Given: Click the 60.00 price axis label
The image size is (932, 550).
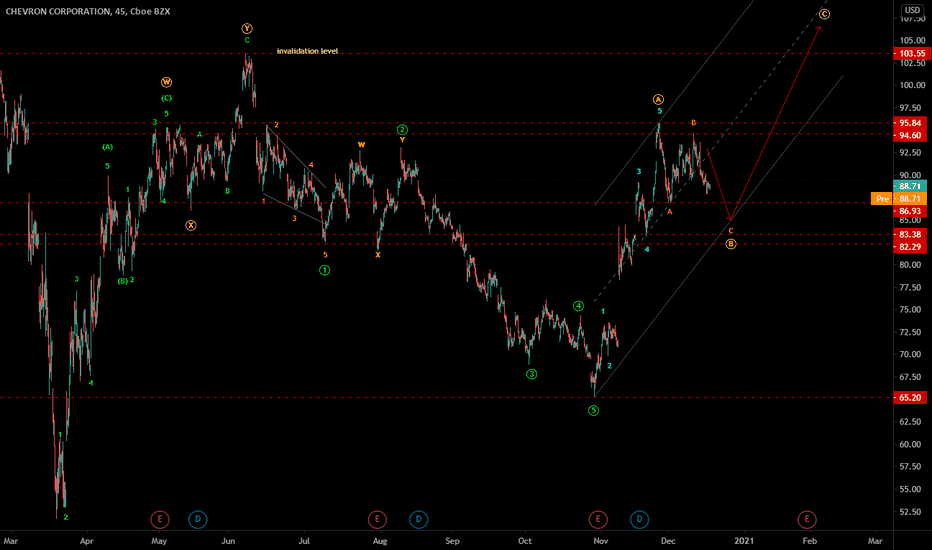Looking at the screenshot, I should pyautogui.click(x=912, y=444).
